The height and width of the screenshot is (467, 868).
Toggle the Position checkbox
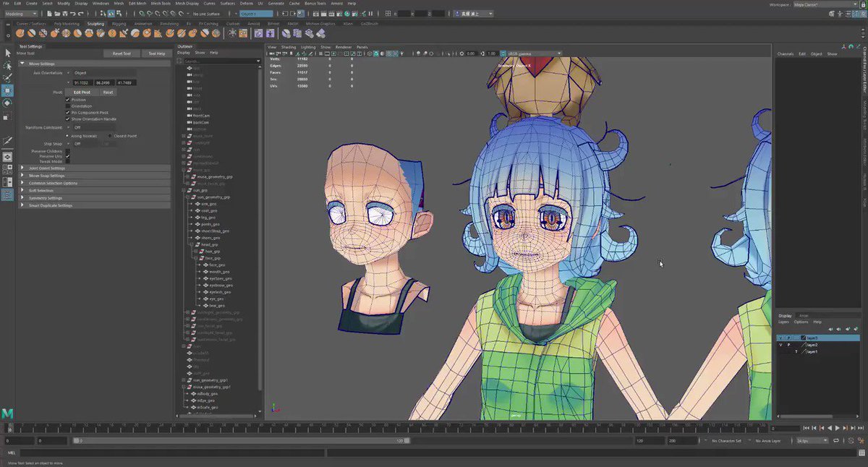pos(68,100)
